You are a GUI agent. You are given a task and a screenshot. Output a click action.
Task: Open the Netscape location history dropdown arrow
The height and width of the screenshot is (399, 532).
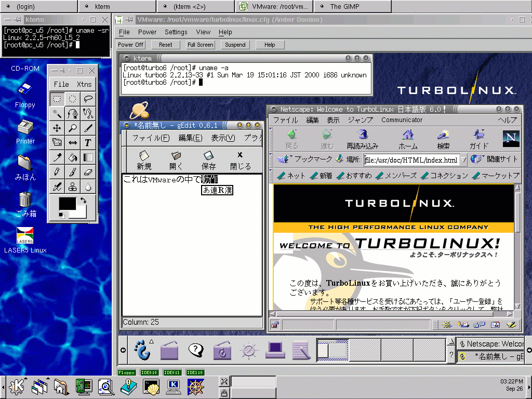[x=463, y=159]
